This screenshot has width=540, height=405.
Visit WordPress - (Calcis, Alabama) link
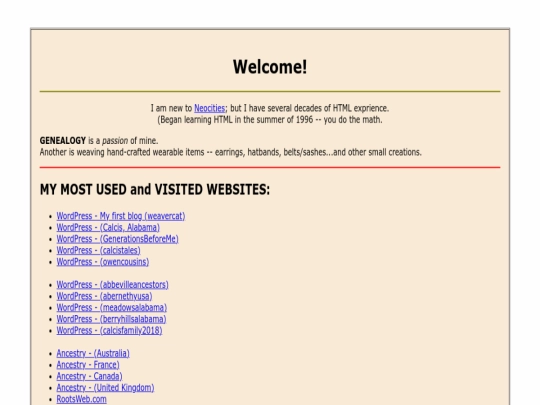pyautogui.click(x=108, y=228)
